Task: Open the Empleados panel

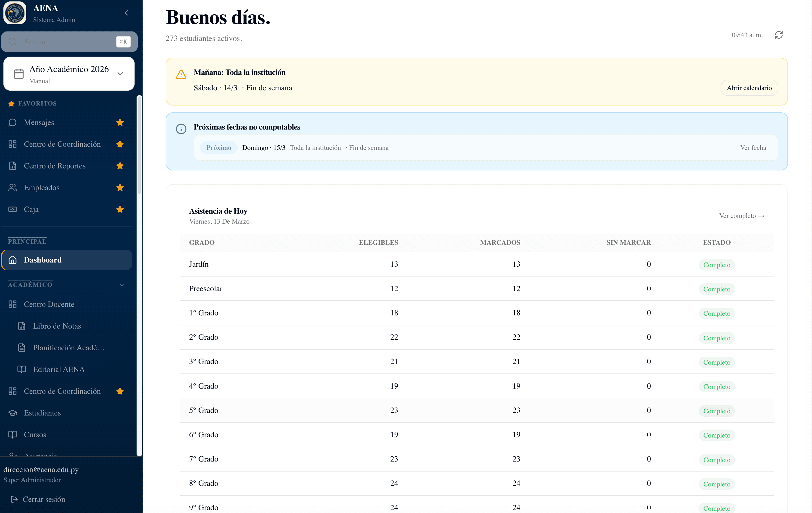Action: pyautogui.click(x=41, y=188)
